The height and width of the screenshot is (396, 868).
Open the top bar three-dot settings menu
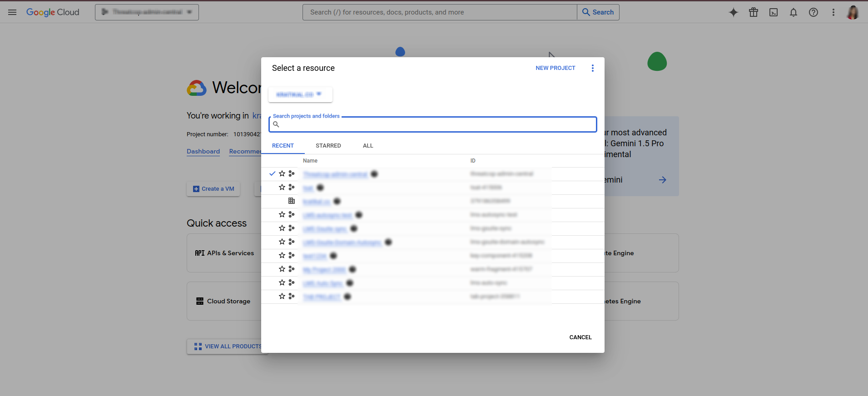point(833,12)
